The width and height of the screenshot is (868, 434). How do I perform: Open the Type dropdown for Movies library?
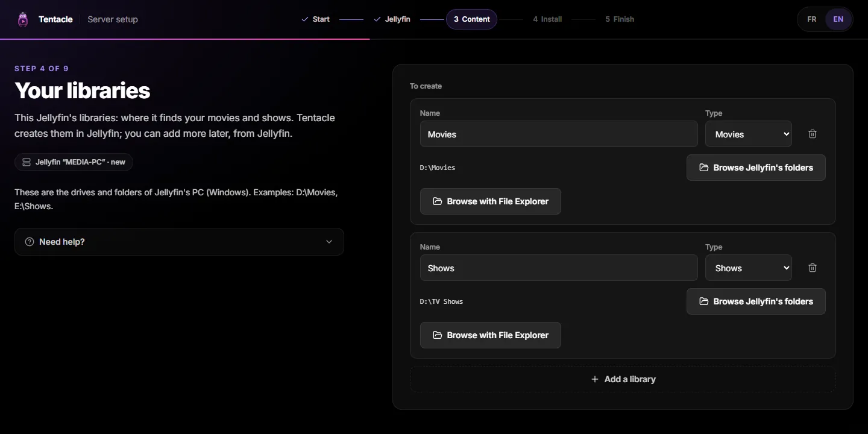point(749,134)
